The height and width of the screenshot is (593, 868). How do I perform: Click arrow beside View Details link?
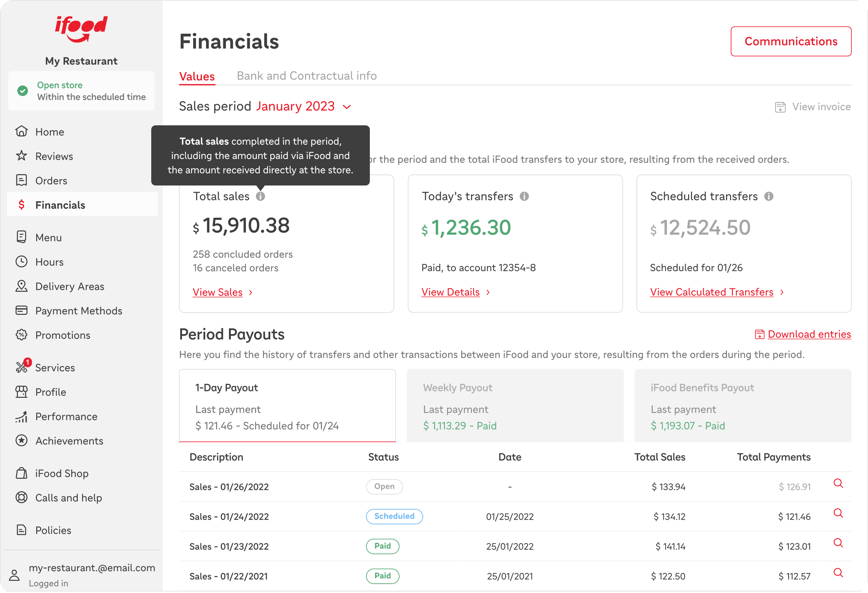[488, 293]
